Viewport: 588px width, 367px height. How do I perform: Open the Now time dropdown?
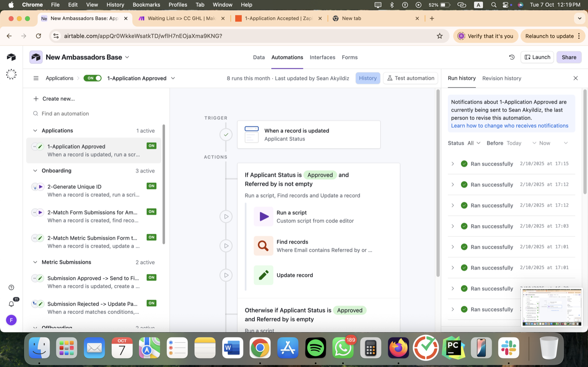click(554, 143)
